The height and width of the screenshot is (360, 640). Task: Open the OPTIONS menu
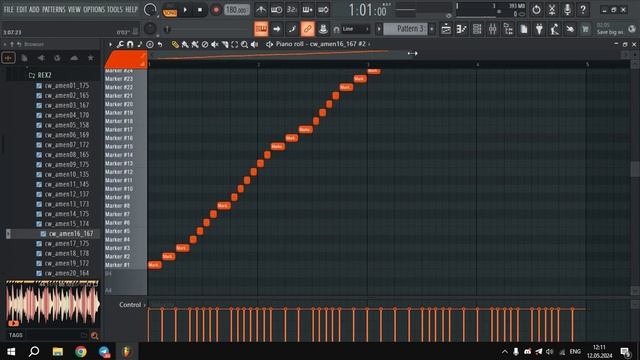pos(94,9)
